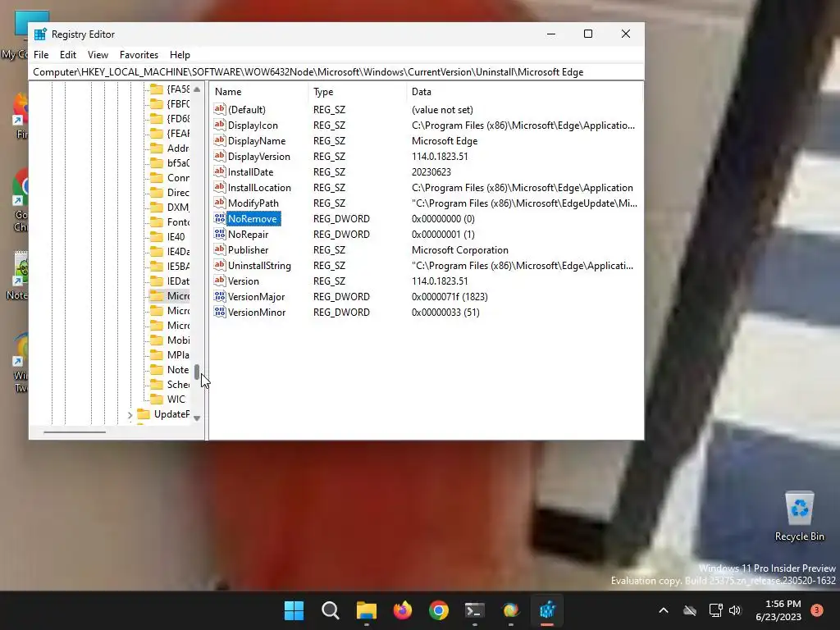Expand the UpdateP tree folder
The height and width of the screenshot is (630, 840).
[130, 414]
